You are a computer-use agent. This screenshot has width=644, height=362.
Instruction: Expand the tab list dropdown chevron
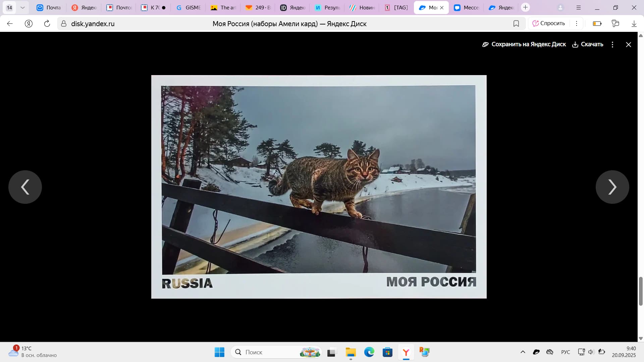tap(22, 7)
